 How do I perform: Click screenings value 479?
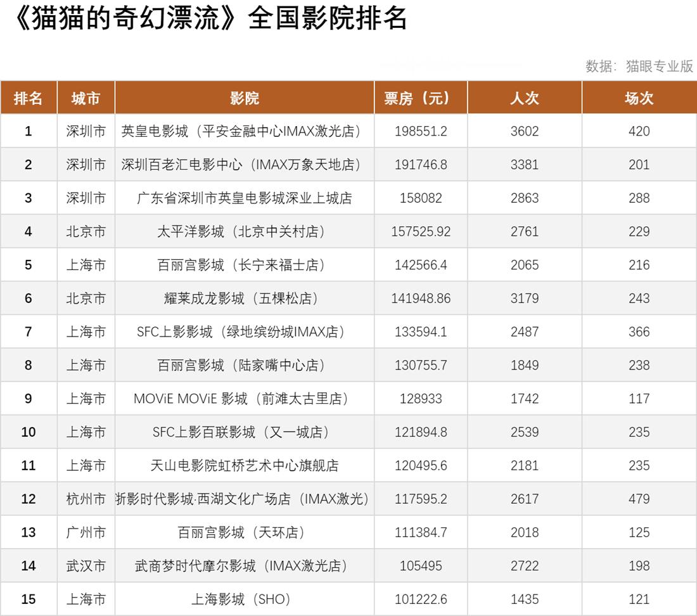tap(639, 499)
